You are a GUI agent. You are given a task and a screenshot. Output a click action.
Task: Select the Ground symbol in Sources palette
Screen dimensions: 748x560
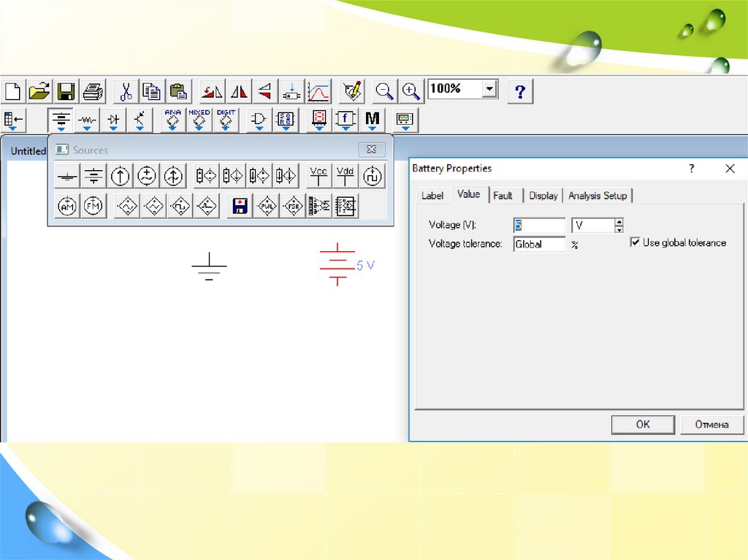click(x=67, y=176)
